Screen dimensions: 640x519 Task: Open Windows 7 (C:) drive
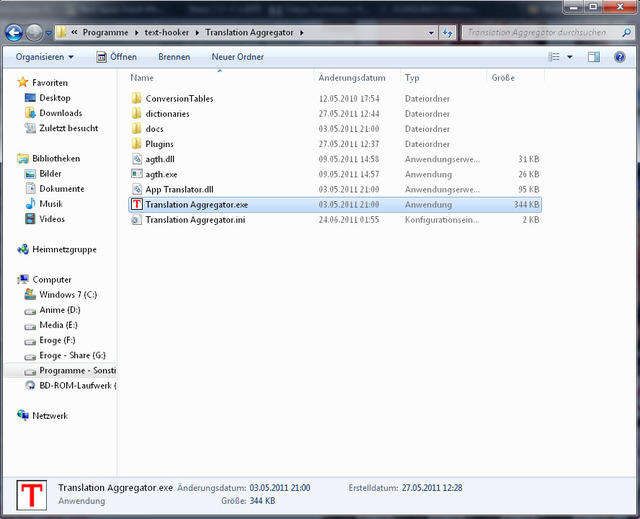coord(68,295)
